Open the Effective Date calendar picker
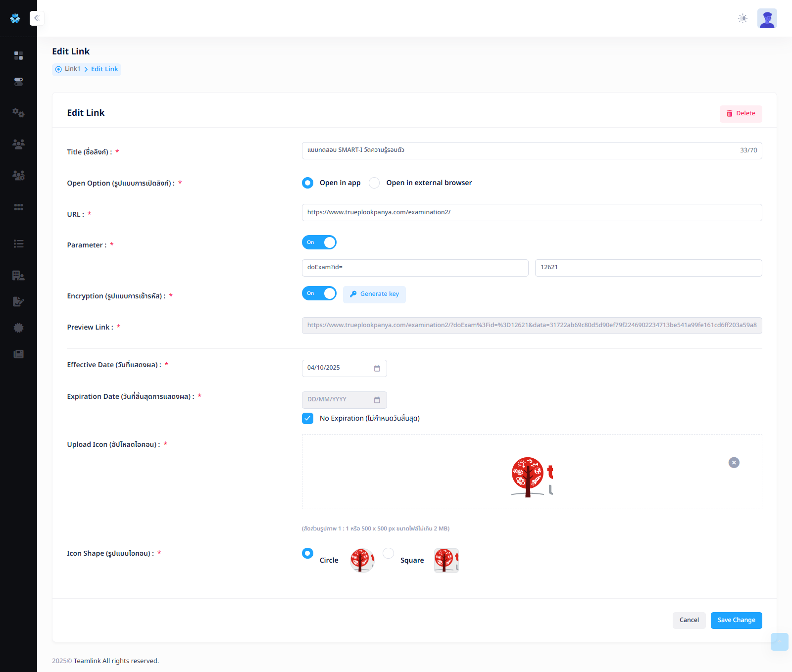Screen dimensions: 792x672 [377, 368]
